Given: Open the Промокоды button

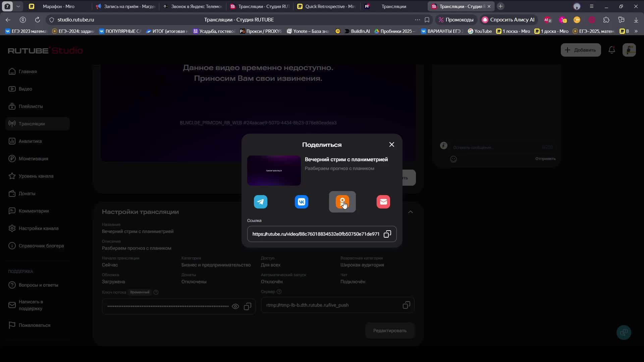Looking at the screenshot, I should coord(456,20).
